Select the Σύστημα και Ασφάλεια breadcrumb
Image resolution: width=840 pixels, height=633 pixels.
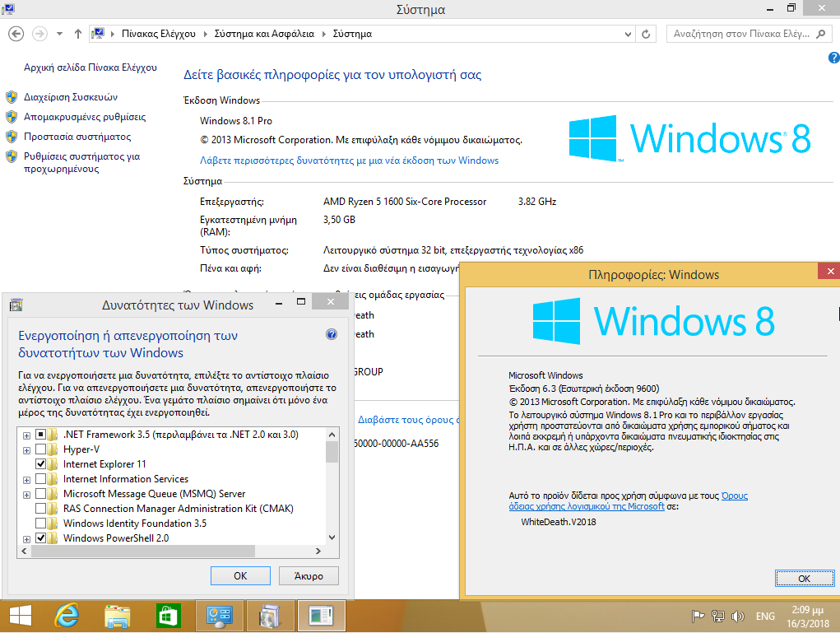pyautogui.click(x=264, y=34)
